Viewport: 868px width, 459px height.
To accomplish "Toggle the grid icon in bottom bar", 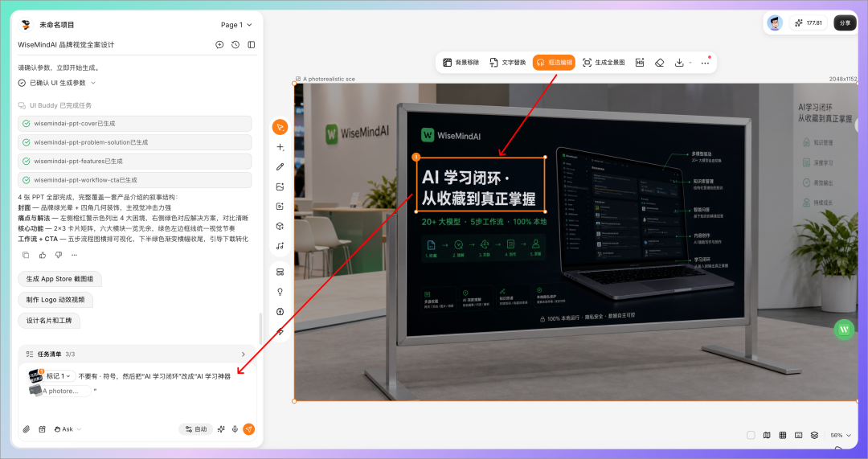I will [x=783, y=435].
